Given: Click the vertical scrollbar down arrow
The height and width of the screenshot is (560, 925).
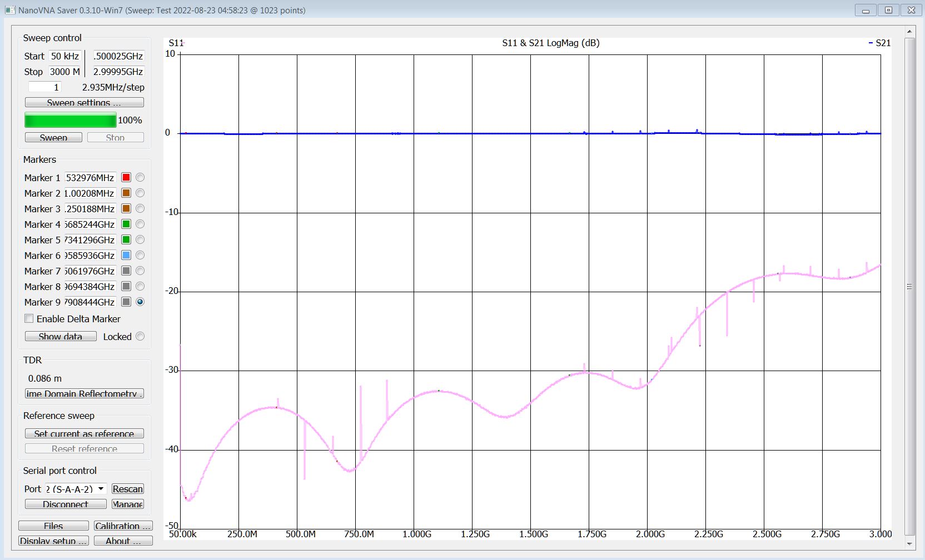Looking at the screenshot, I should 909,544.
